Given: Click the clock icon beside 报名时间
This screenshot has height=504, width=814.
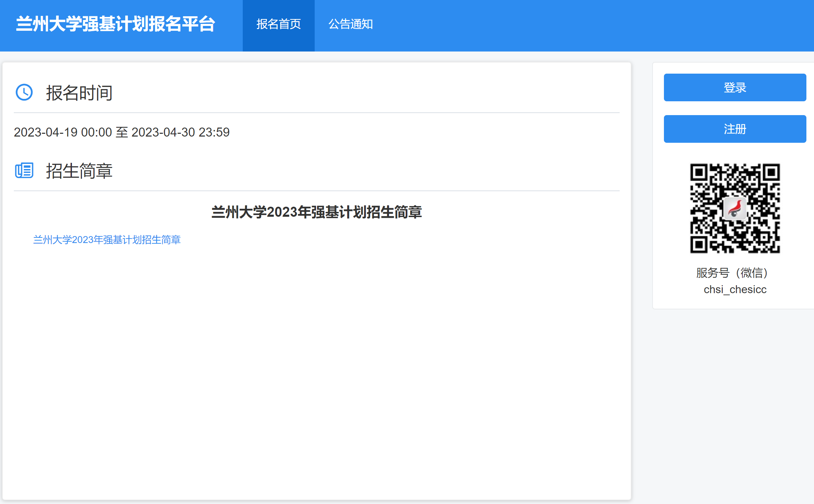Looking at the screenshot, I should (x=24, y=93).
